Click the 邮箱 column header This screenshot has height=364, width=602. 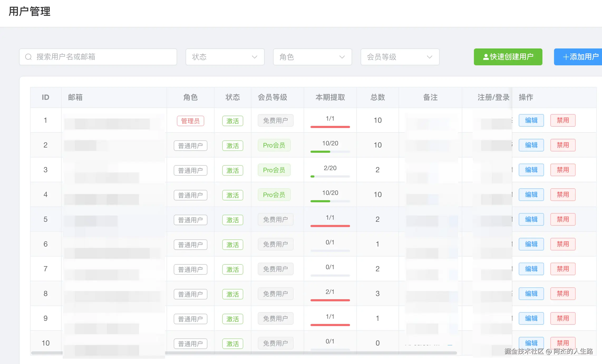point(75,97)
